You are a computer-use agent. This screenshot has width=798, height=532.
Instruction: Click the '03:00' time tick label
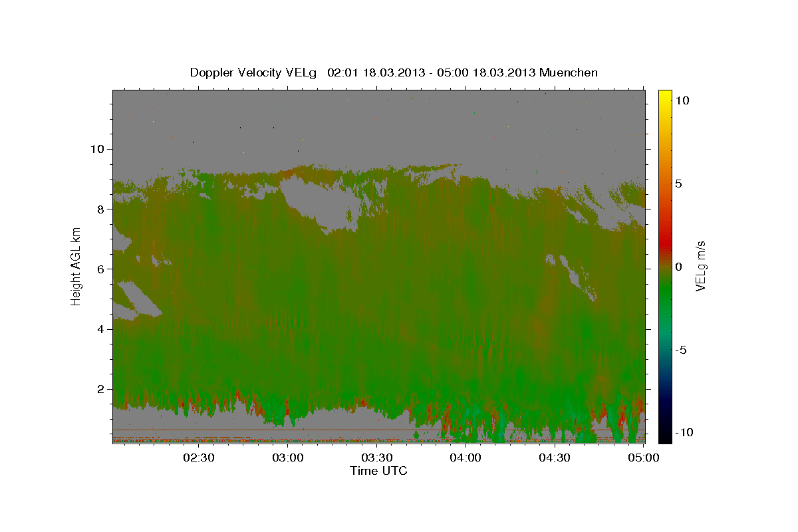coord(288,458)
